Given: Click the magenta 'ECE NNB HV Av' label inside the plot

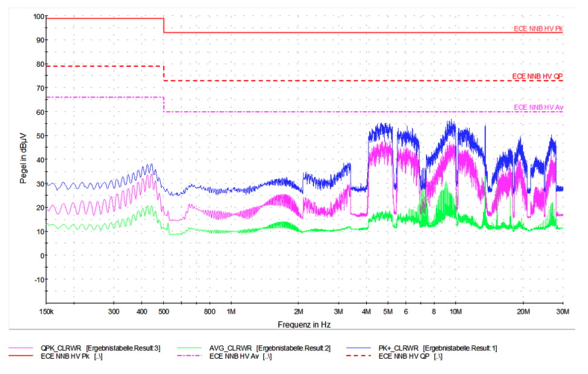Looking at the screenshot, I should (x=538, y=107).
